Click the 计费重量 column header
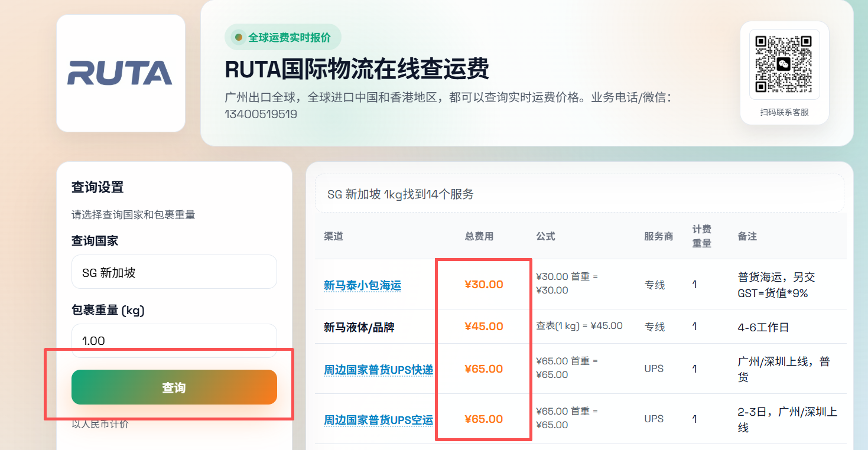This screenshot has height=450, width=868. point(701,236)
